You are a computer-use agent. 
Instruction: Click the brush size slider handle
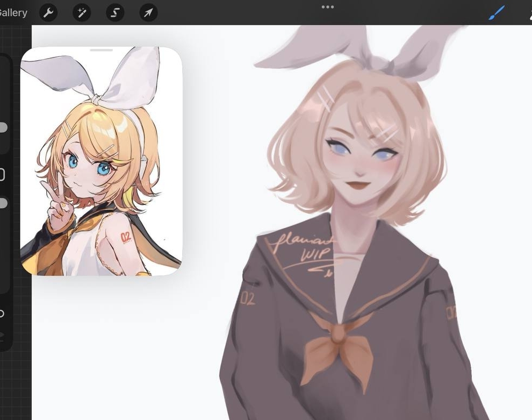pyautogui.click(x=3, y=127)
